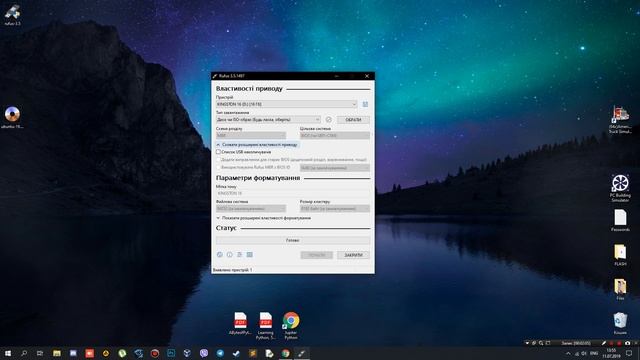Viewport: 640px width, 360px height.
Task: Select the Files folder on desktop
Action: click(620, 289)
